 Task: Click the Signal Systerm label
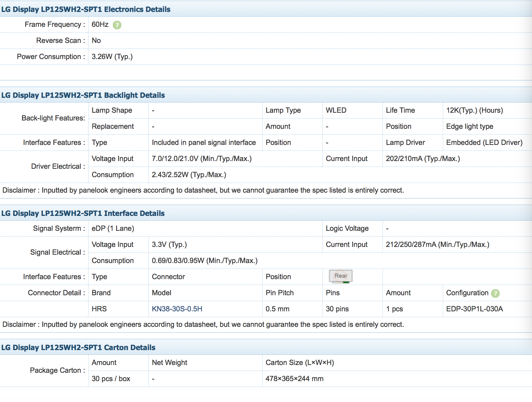coord(59,228)
